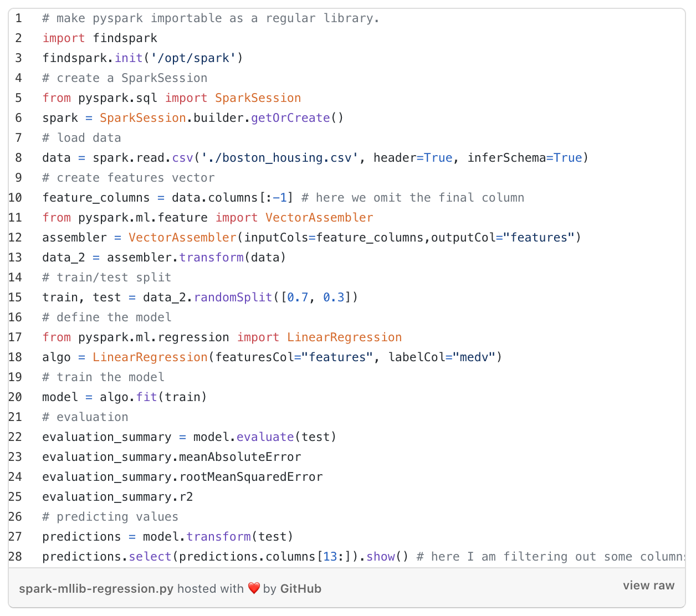Open the 'view raw' link
Image resolution: width=696 pixels, height=616 pixels.
(648, 586)
